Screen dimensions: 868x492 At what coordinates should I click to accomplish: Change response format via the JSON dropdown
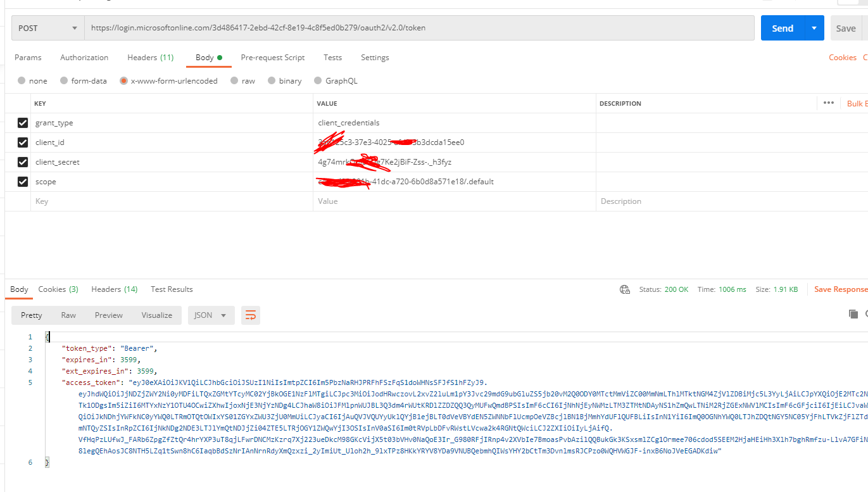pos(211,315)
